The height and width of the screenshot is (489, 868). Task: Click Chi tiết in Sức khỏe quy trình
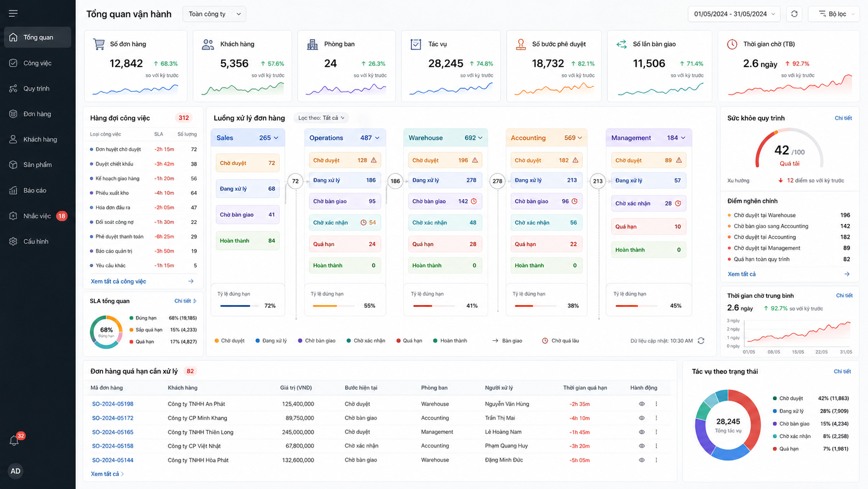click(x=843, y=118)
